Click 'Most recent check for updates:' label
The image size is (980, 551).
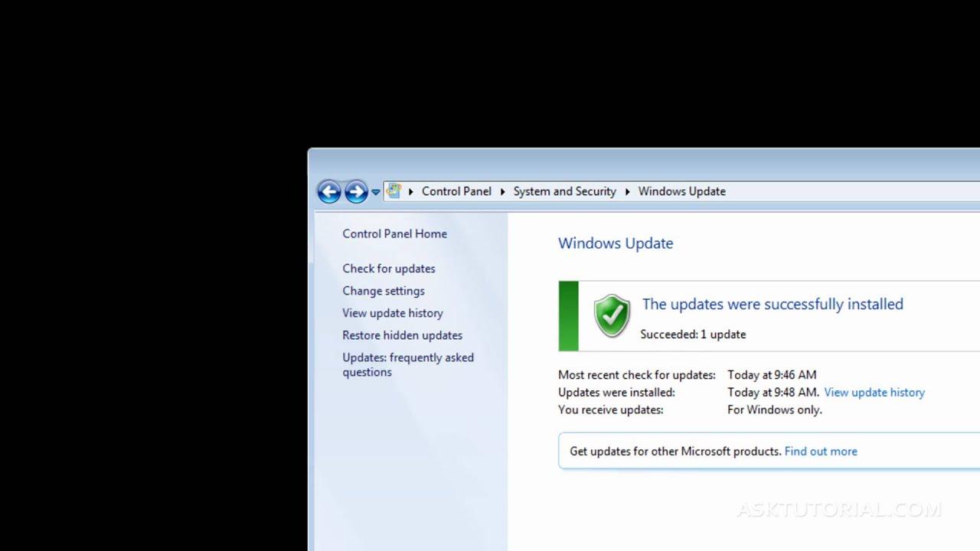click(637, 375)
